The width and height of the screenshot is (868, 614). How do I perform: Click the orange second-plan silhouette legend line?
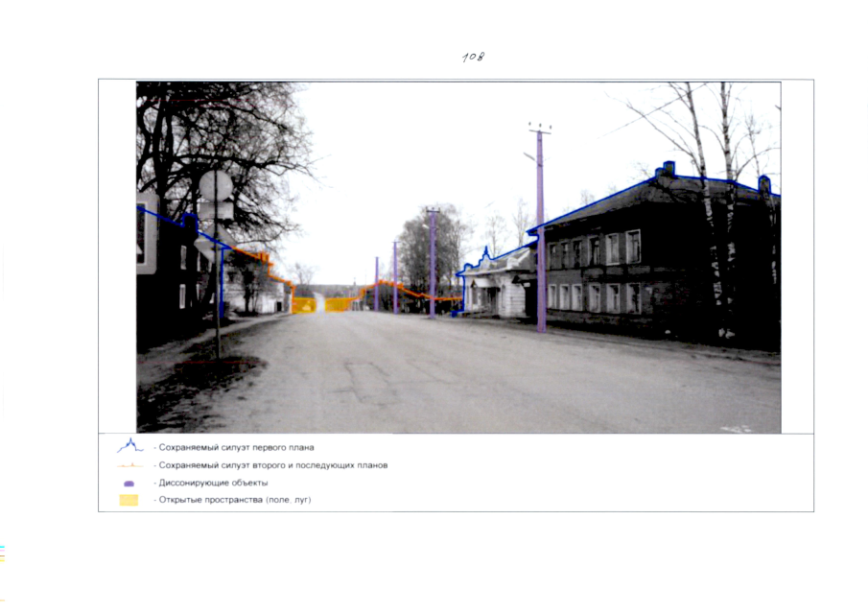point(129,465)
